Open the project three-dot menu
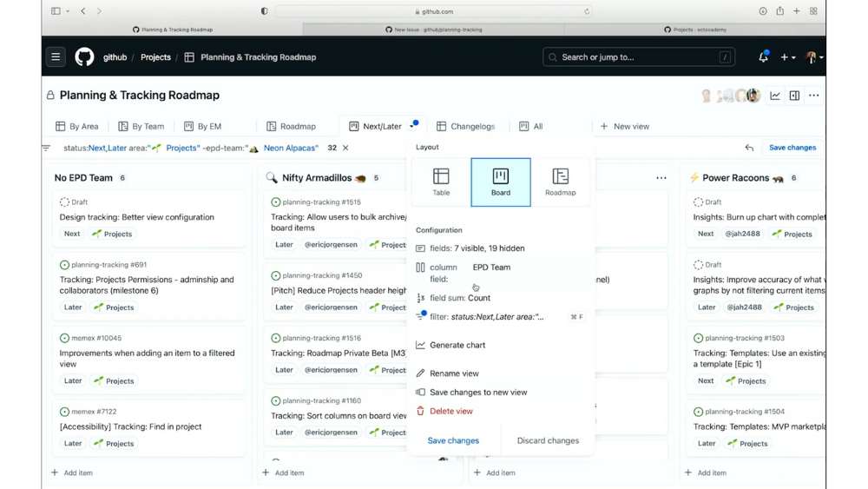The height and width of the screenshot is (489, 868). tap(814, 96)
